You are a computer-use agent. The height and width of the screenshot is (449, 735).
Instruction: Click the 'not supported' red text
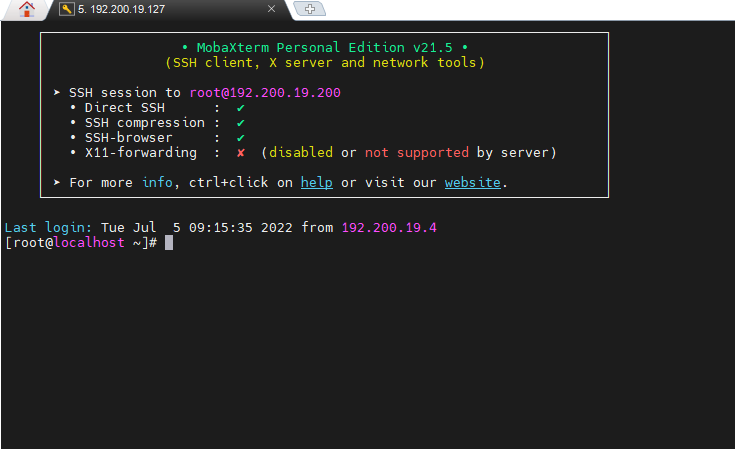[x=417, y=153]
